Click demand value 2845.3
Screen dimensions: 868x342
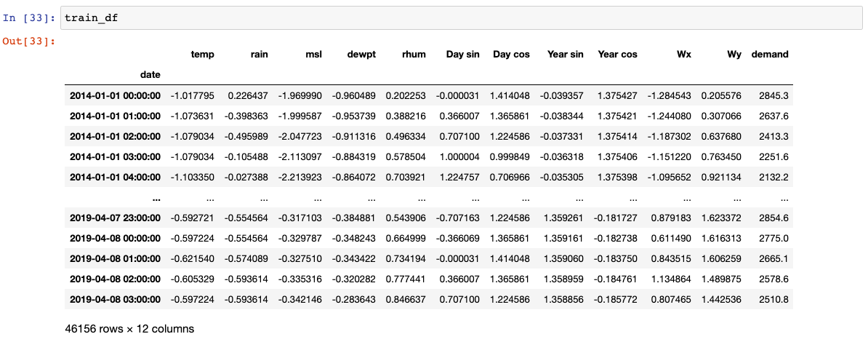tap(775, 96)
